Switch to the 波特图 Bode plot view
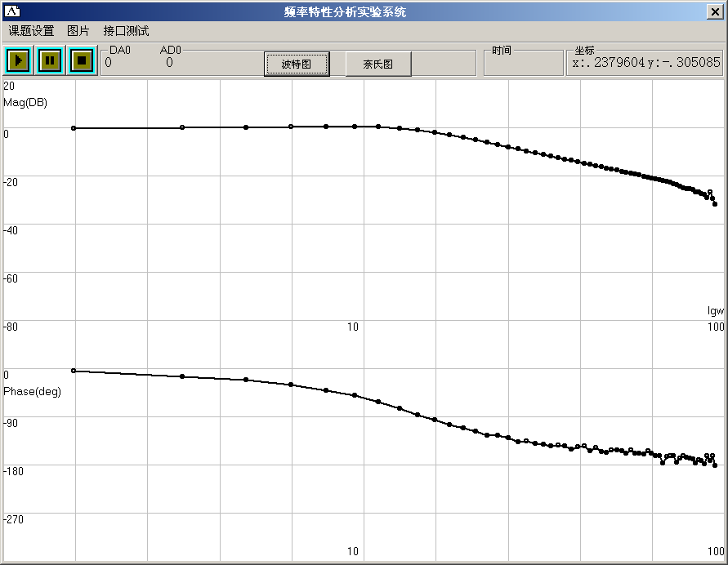This screenshot has height=565, width=728. (x=297, y=64)
